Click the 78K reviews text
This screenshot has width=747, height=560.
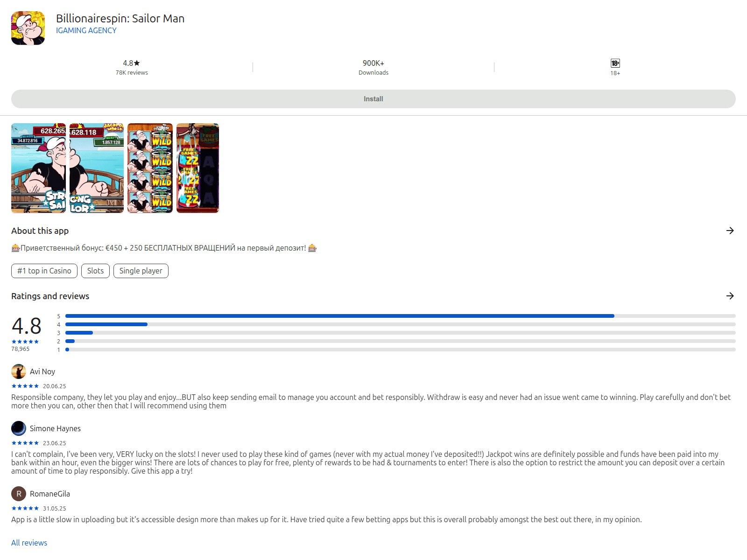[x=132, y=73]
